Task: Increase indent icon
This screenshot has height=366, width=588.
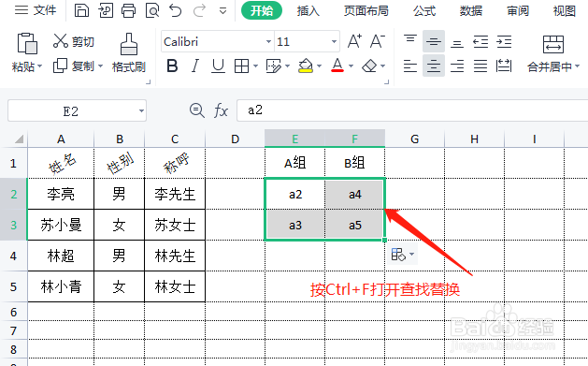Action: click(504, 41)
